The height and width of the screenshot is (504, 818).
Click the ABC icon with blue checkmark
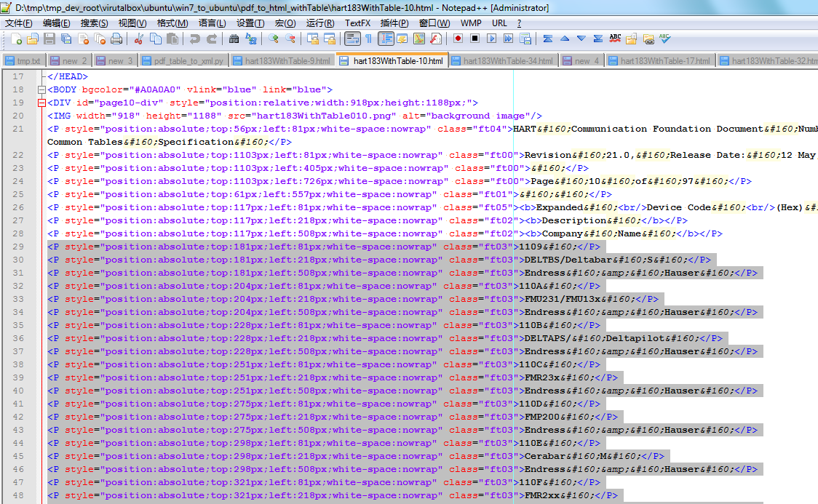coord(664,39)
